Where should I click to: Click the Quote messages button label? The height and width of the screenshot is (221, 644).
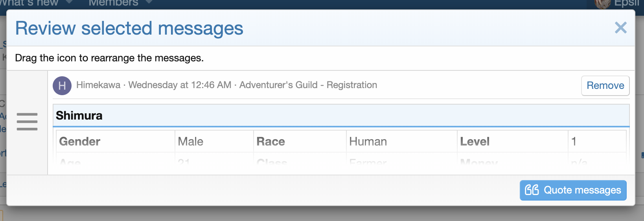tap(582, 190)
